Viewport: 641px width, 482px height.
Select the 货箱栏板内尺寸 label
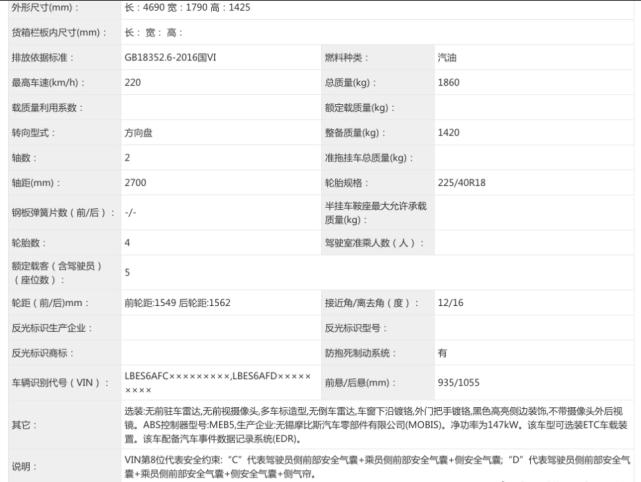coord(58,33)
